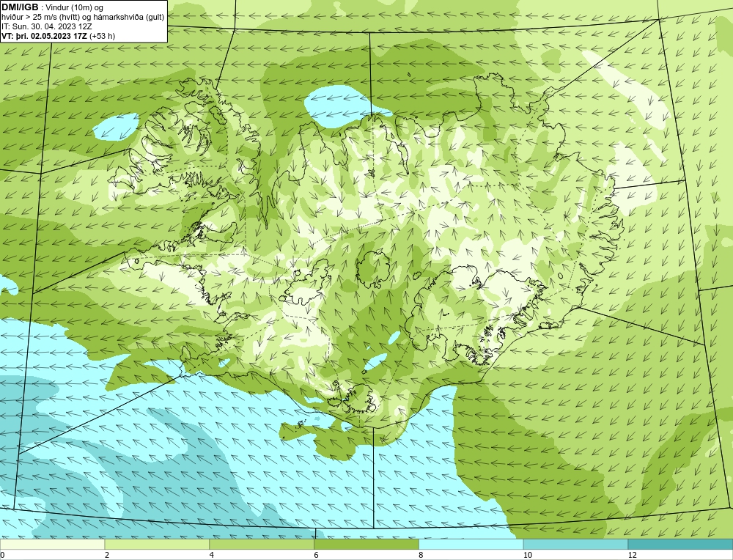Click the '(+53 h)' forecast offset text
Screen dimensions: 733x560
click(103, 36)
